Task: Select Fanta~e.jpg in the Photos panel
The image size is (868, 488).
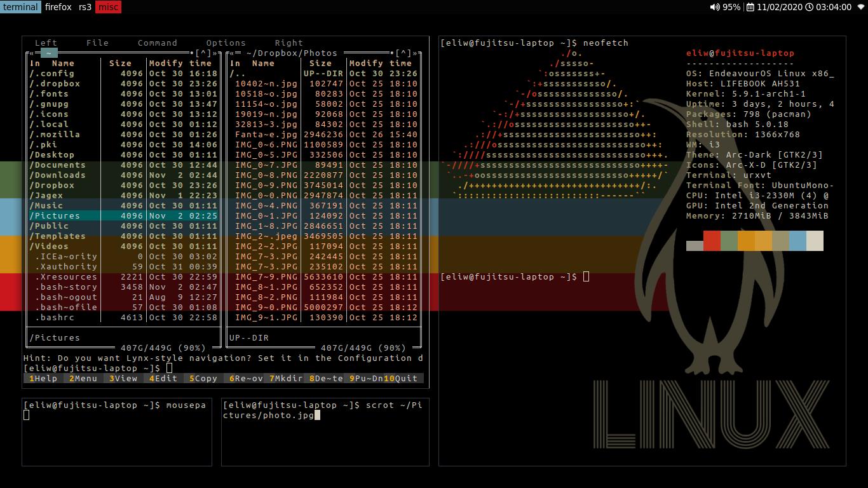Action: 266,135
